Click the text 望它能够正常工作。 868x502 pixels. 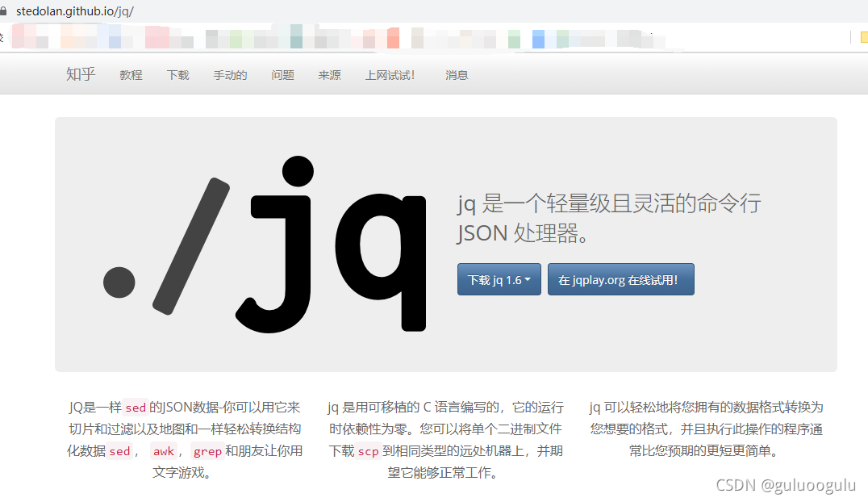tap(444, 473)
